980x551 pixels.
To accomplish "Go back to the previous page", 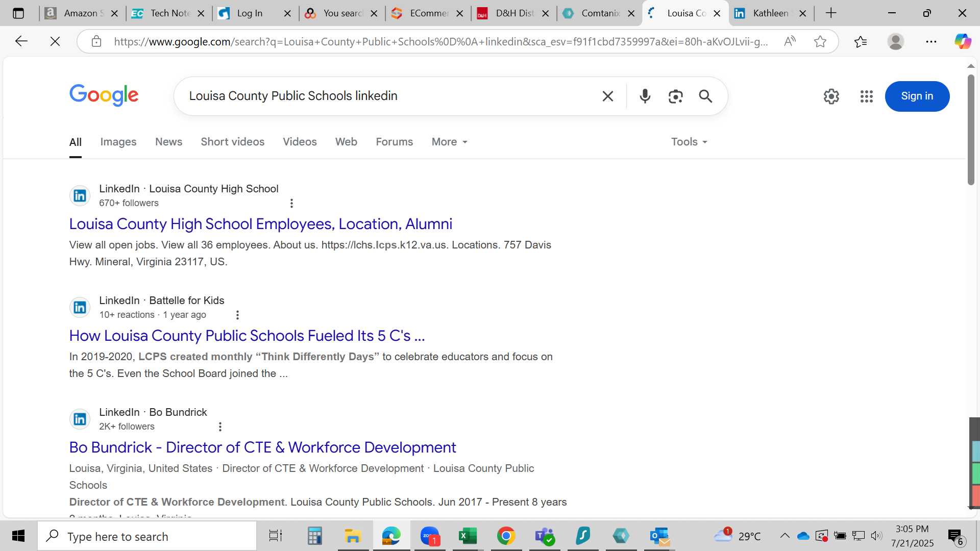I will (21, 41).
